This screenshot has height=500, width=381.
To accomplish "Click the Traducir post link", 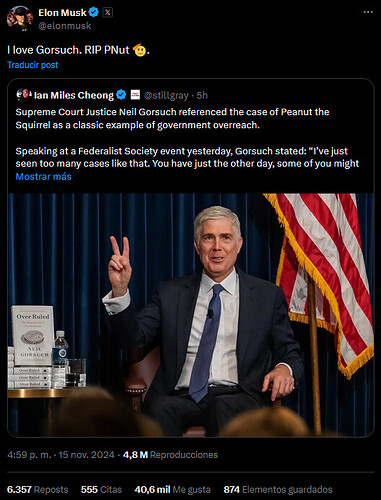I will tap(33, 65).
